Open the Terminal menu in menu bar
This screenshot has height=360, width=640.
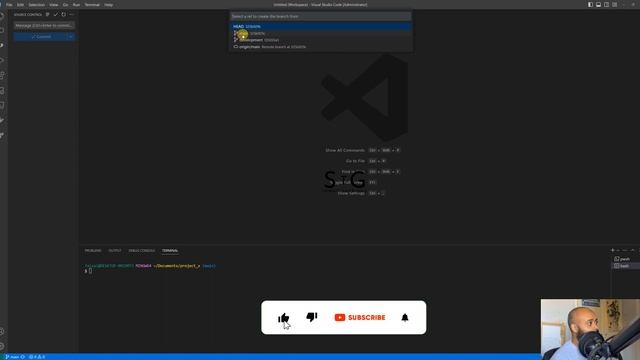92,5
